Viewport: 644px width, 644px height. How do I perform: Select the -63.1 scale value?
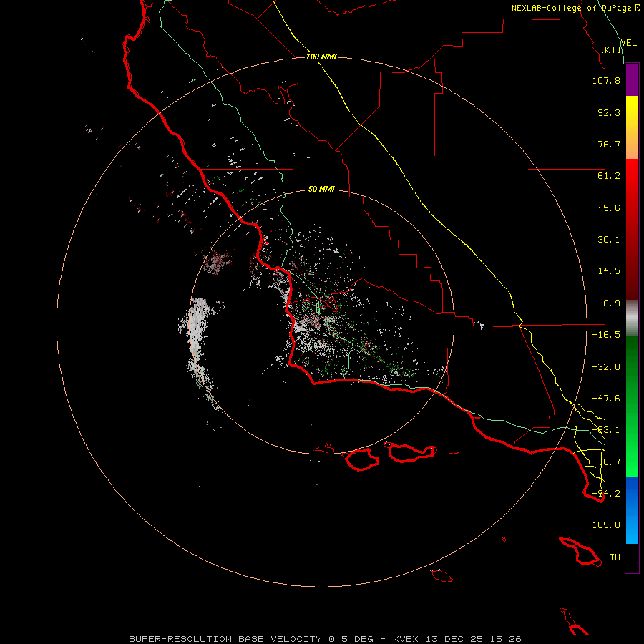click(x=606, y=430)
